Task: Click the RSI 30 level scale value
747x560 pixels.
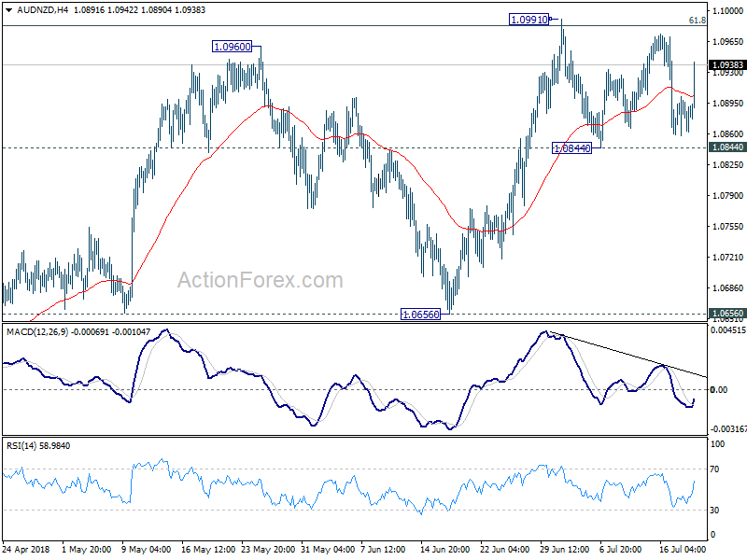Action: coord(714,510)
